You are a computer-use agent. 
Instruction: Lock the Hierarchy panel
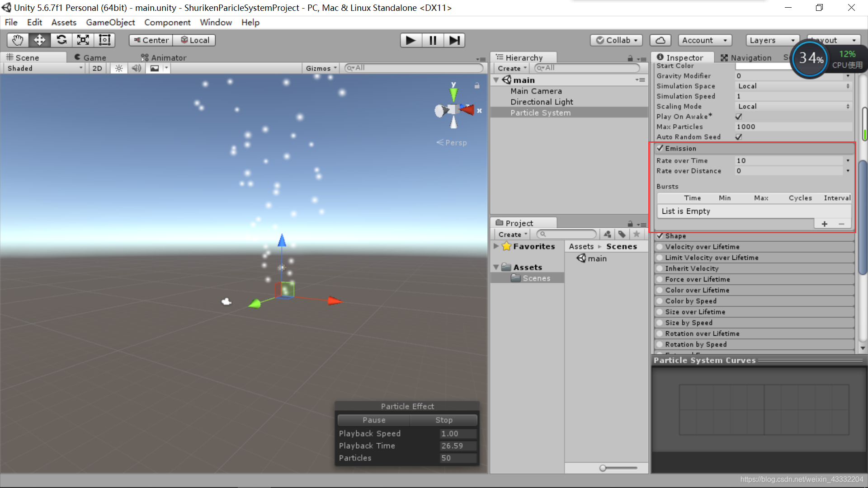tap(630, 58)
